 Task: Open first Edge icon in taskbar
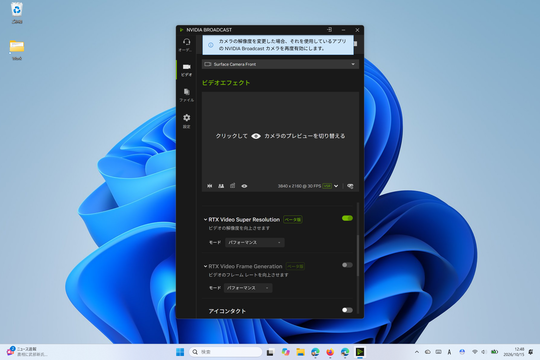click(x=315, y=352)
